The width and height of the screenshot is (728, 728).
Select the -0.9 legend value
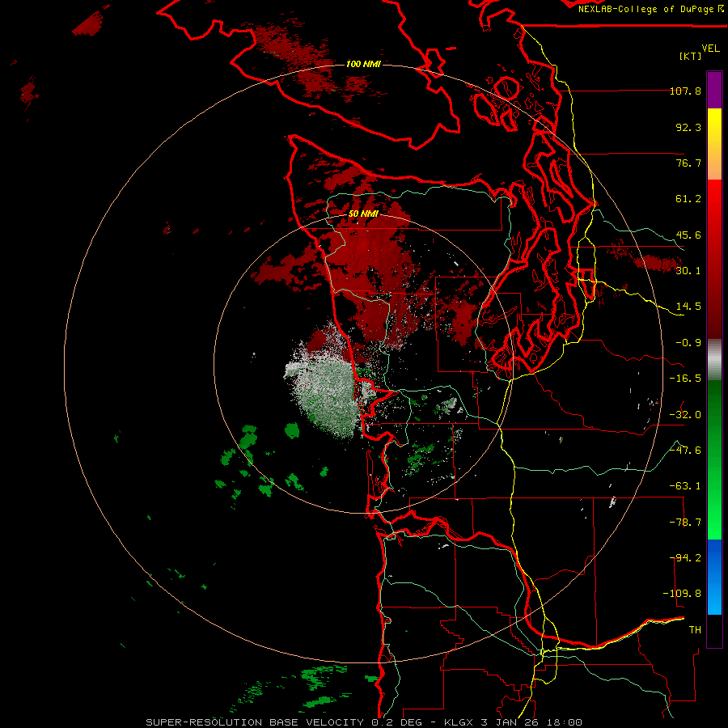688,343
